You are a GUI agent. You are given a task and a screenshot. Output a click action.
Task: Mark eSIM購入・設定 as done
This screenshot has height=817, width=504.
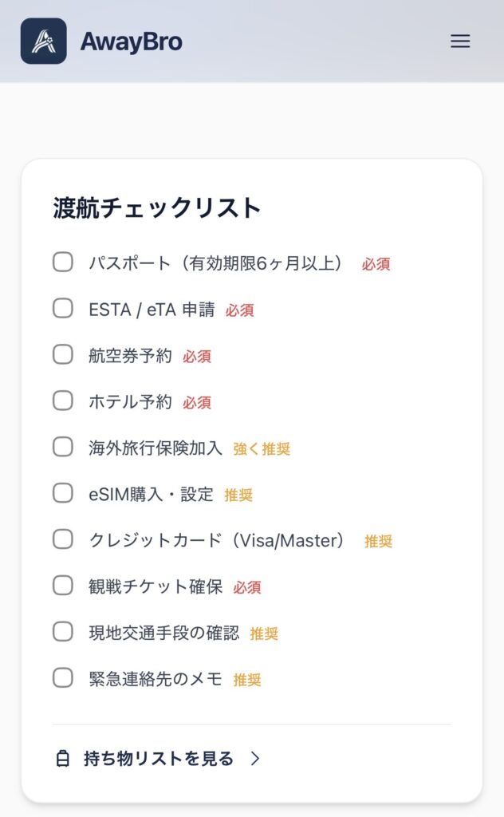(x=63, y=493)
